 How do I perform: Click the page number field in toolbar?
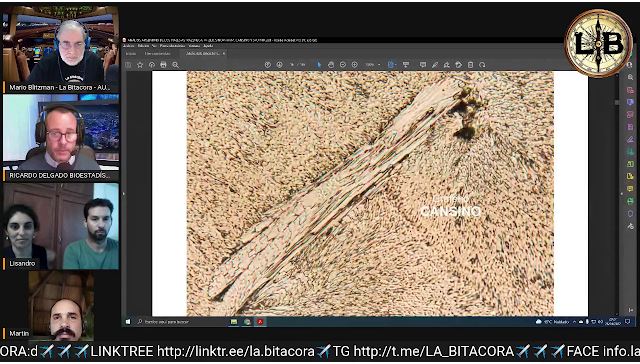pyautogui.click(x=292, y=65)
